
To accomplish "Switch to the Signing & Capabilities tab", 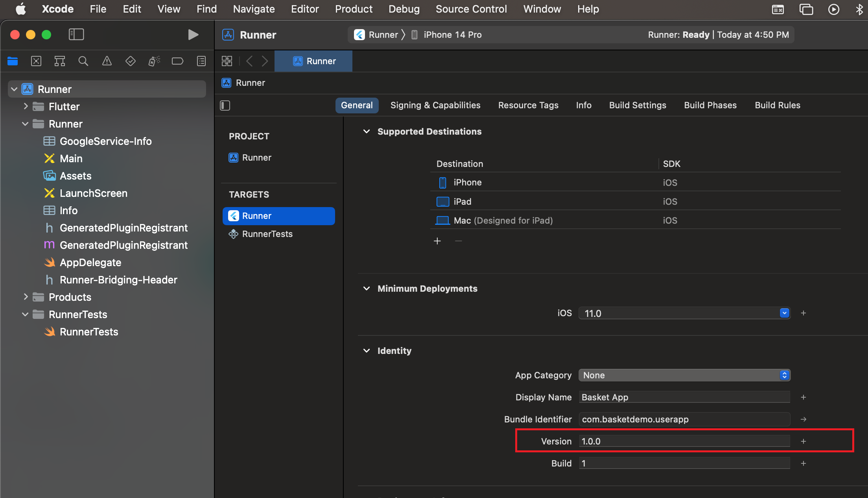I will [435, 105].
